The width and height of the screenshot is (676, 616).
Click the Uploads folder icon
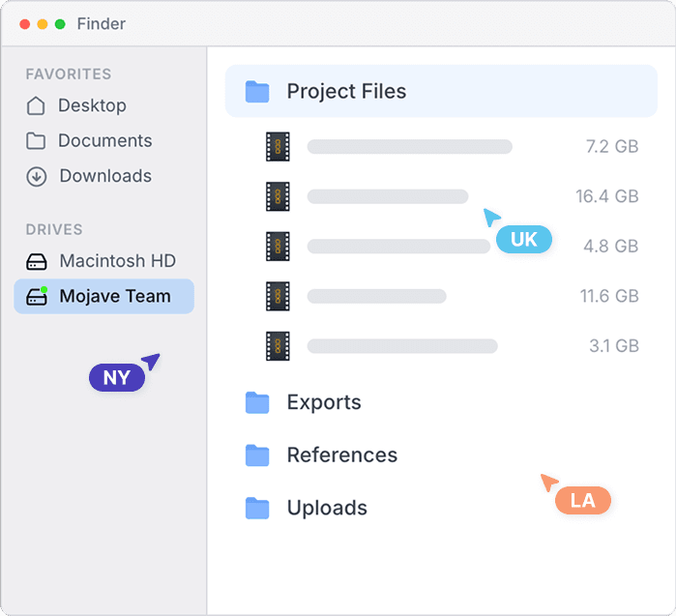(x=257, y=508)
